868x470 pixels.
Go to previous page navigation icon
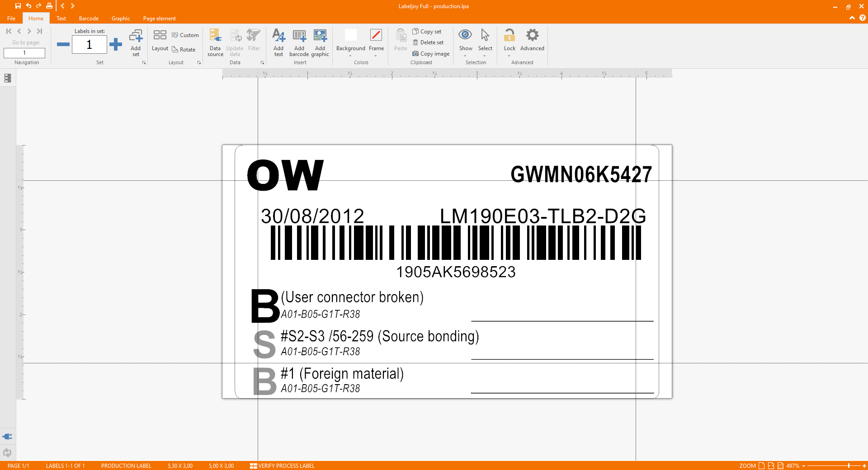pyautogui.click(x=19, y=31)
